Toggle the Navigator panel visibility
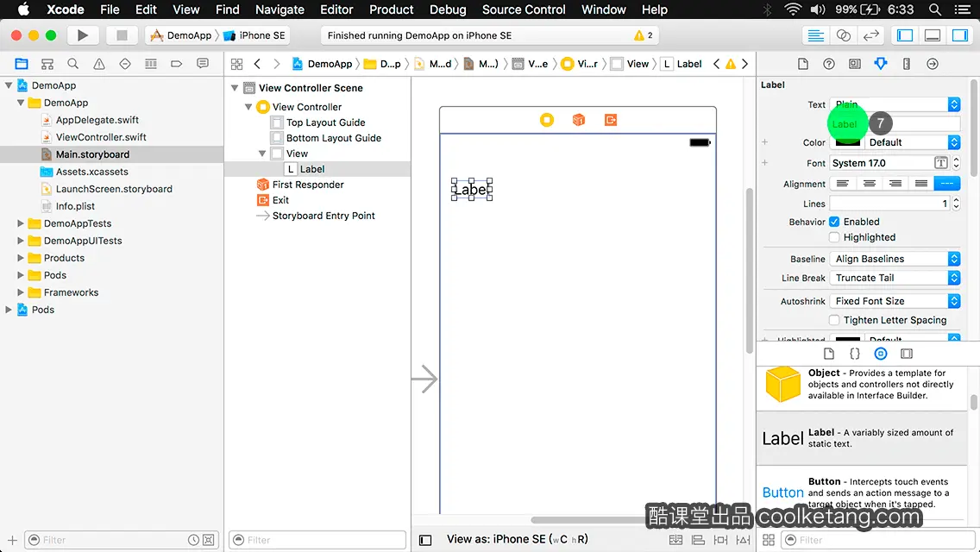 click(x=905, y=35)
